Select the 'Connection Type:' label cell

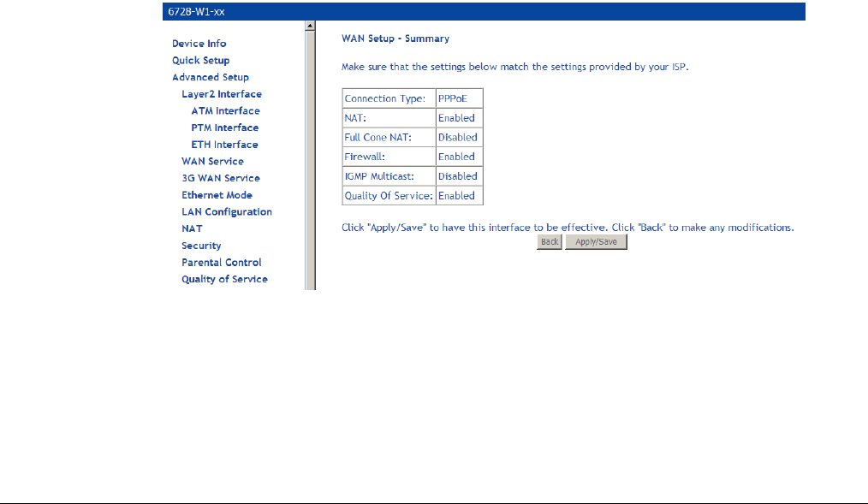point(389,98)
